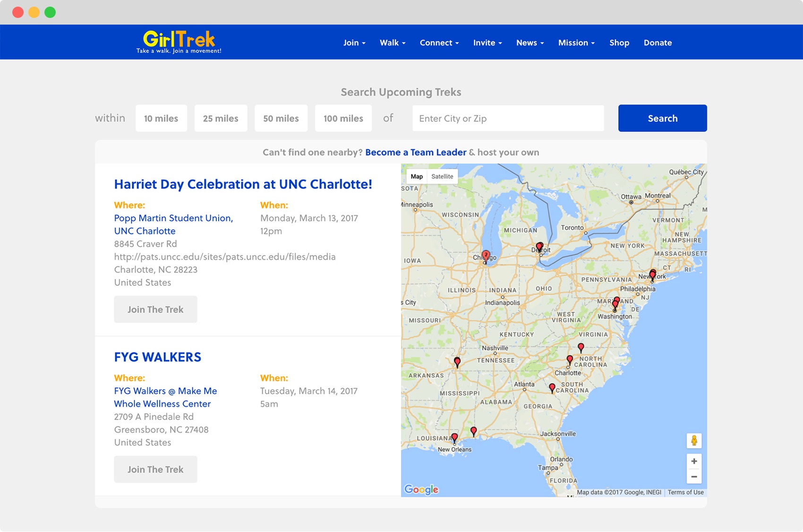Click the map pin east of New Orleans
Viewport: 803px width, 532px height.
point(474,431)
